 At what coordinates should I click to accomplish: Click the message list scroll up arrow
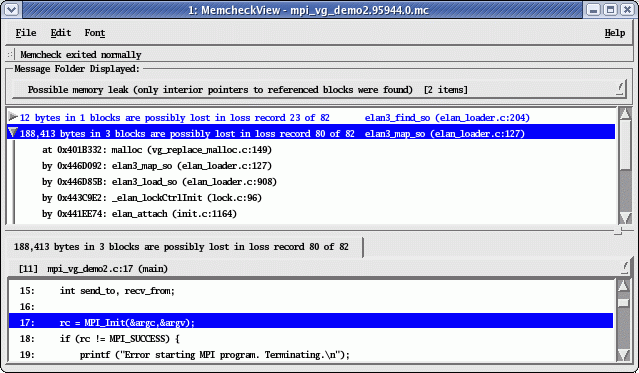coord(625,114)
